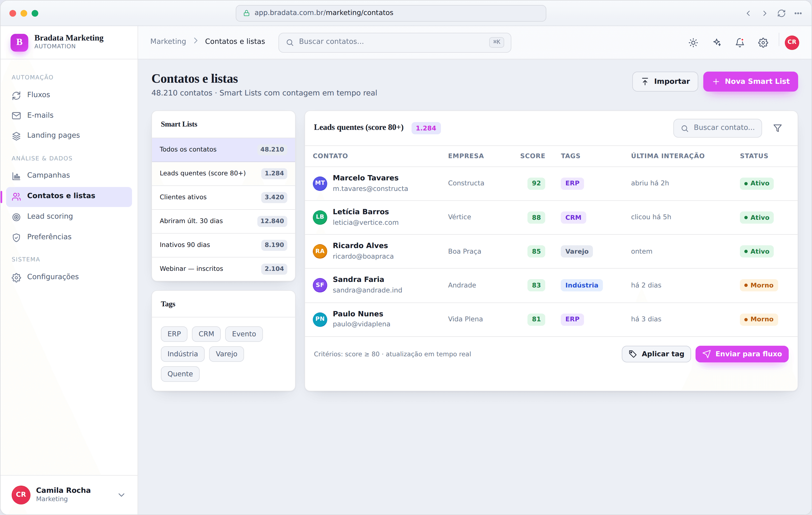Open the notifications bell
The height and width of the screenshot is (515, 812).
coord(740,42)
